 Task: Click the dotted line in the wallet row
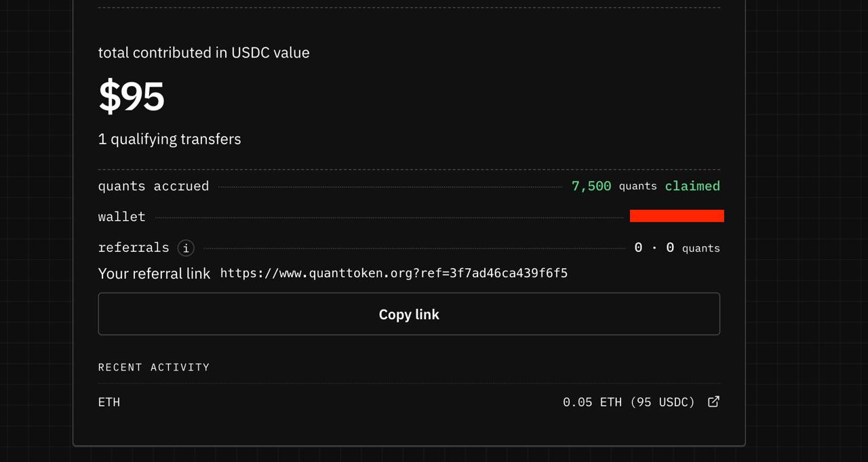389,217
